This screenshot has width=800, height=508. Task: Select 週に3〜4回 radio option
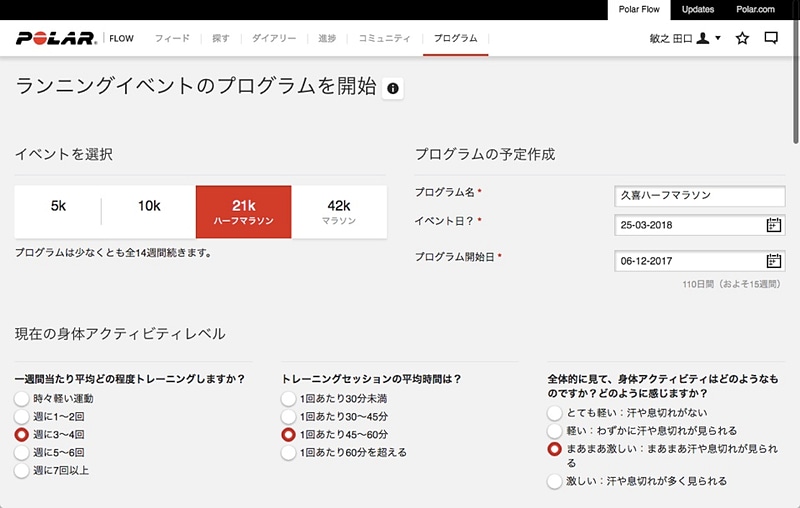[x=21, y=435]
